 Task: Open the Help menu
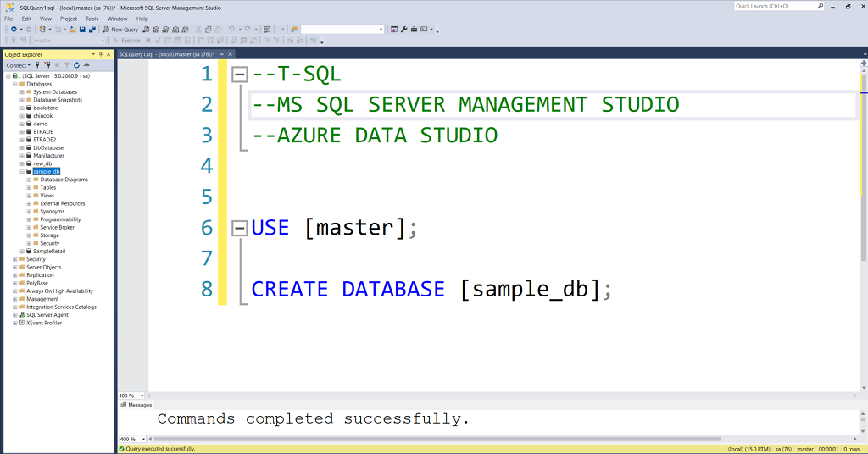[142, 19]
